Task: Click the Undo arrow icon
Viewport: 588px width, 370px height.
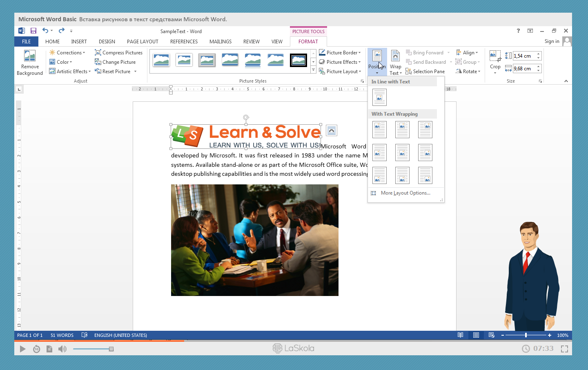Action: click(45, 31)
